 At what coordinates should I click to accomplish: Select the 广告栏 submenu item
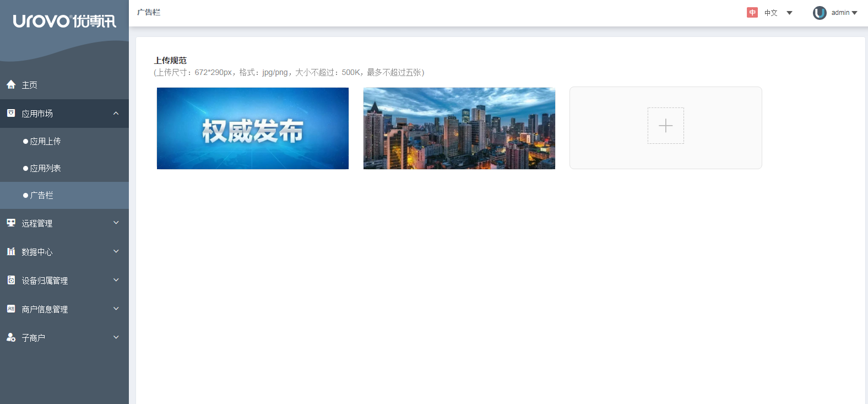64,196
